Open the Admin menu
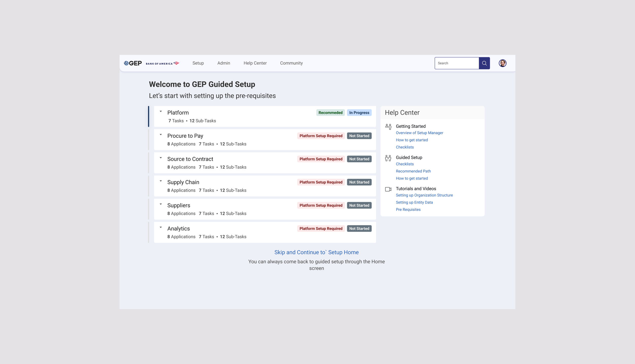 [224, 63]
